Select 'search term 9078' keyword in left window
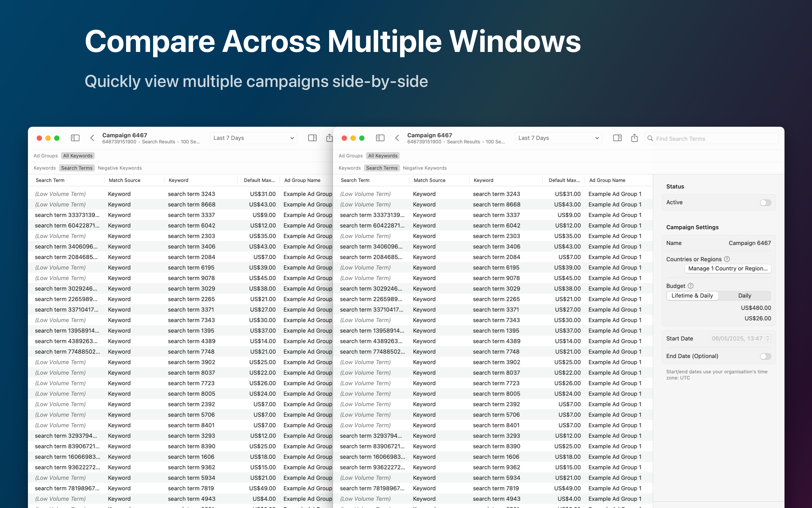812x508 pixels. point(191,278)
